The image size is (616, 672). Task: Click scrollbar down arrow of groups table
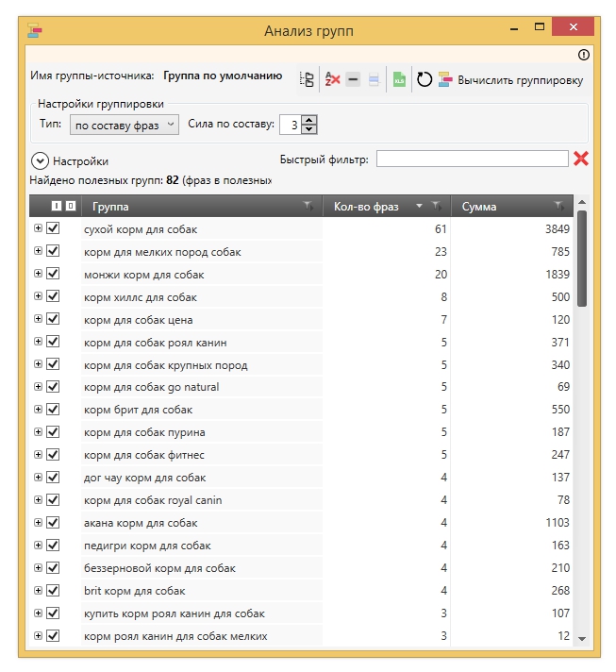[582, 639]
